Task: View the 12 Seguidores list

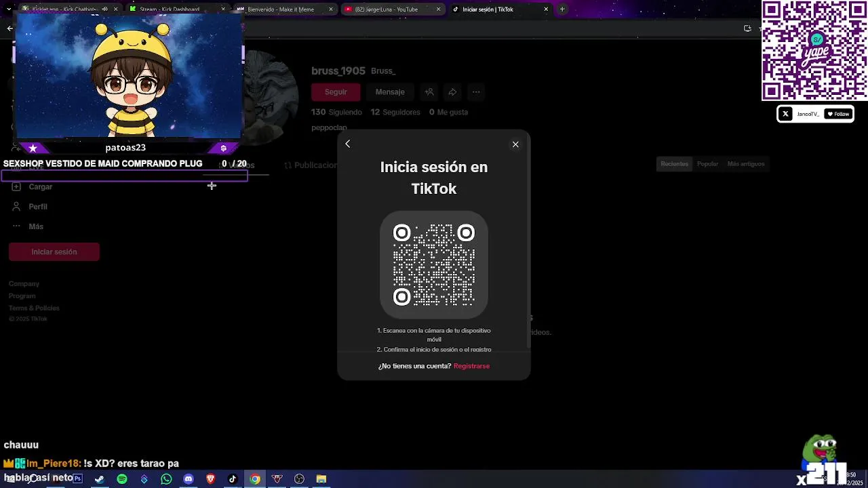Action: [x=395, y=112]
